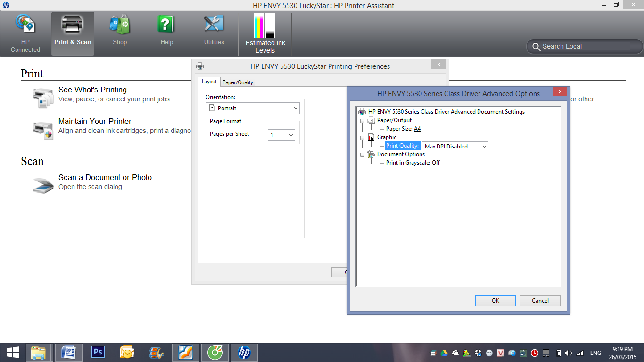
Task: Click the A4 paper size value
Action: 417,129
